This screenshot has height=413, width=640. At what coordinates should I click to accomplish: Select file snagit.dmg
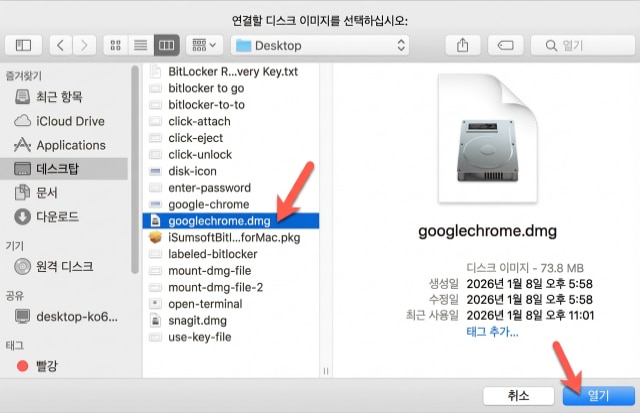tap(231, 321)
